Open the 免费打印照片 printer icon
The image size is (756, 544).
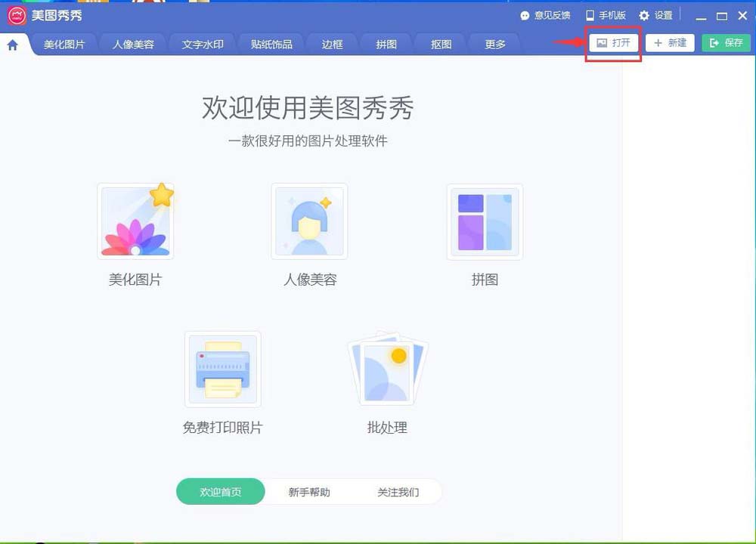(223, 369)
